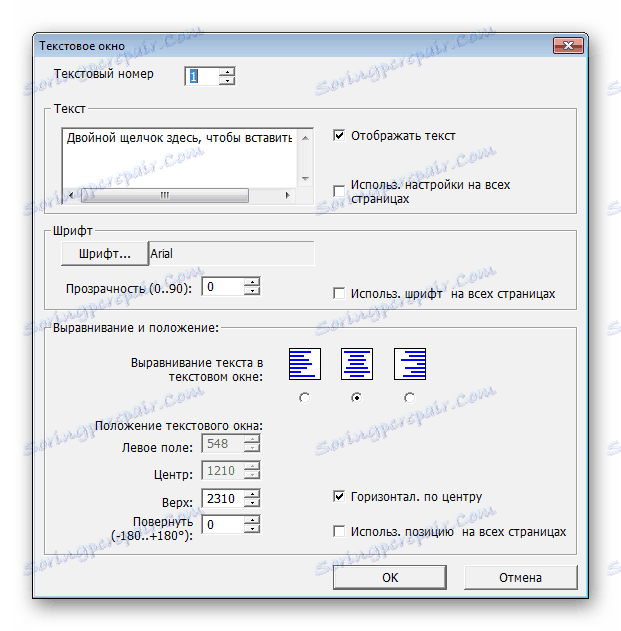621x631 pixels.
Task: Click the Текстовый номер input field
Action: [202, 76]
